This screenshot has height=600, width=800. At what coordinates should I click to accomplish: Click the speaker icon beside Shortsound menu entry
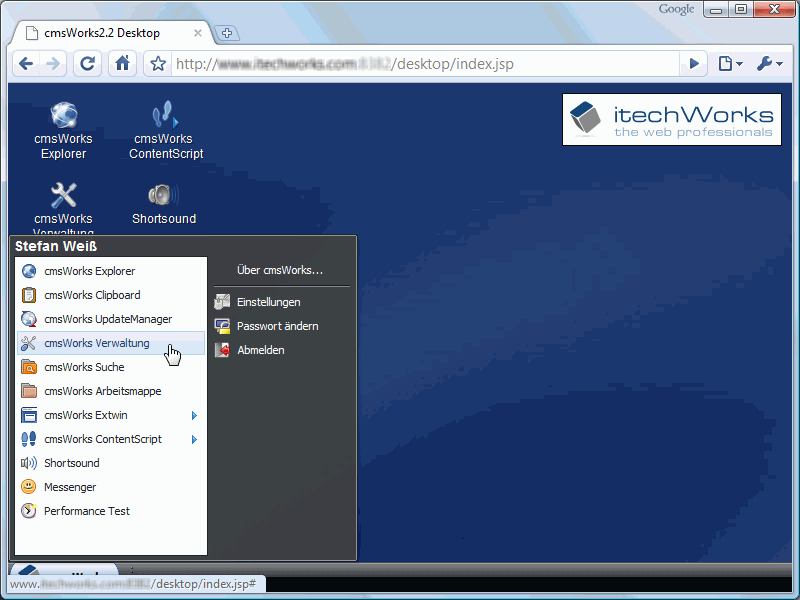coord(29,463)
